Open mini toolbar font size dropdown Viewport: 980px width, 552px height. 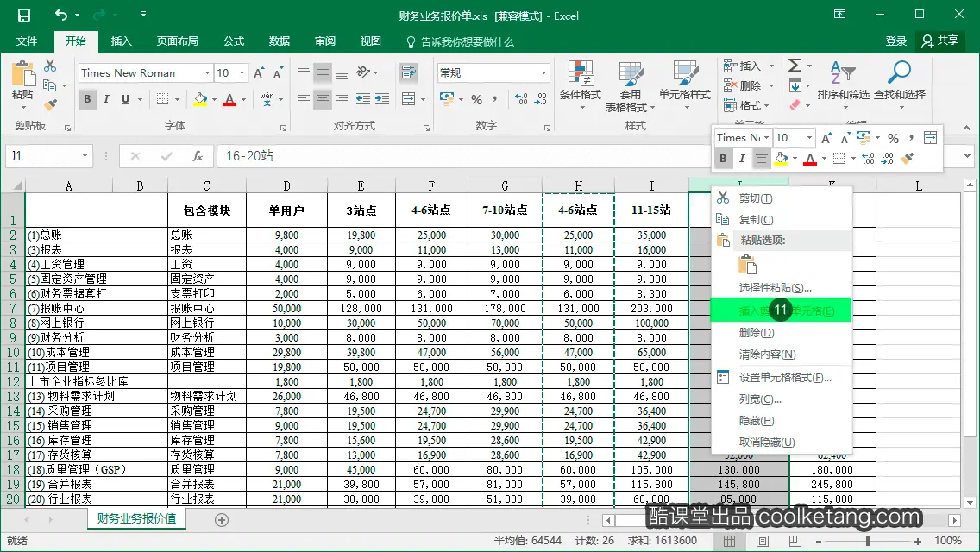(809, 137)
